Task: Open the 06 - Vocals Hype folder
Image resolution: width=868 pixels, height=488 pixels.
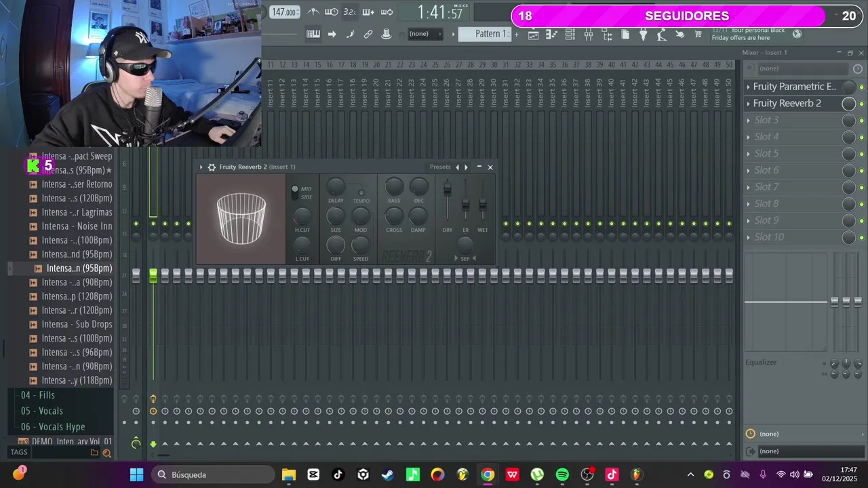Action: 53,426
